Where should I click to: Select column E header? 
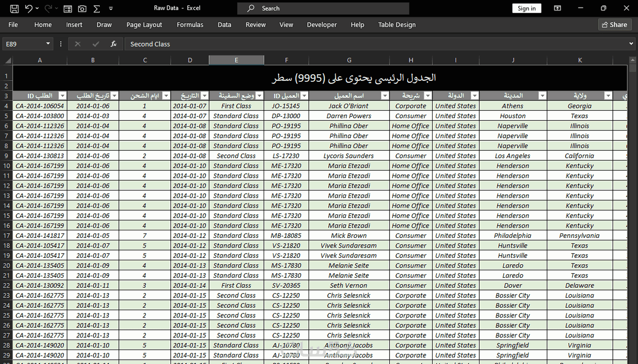pyautogui.click(x=236, y=60)
